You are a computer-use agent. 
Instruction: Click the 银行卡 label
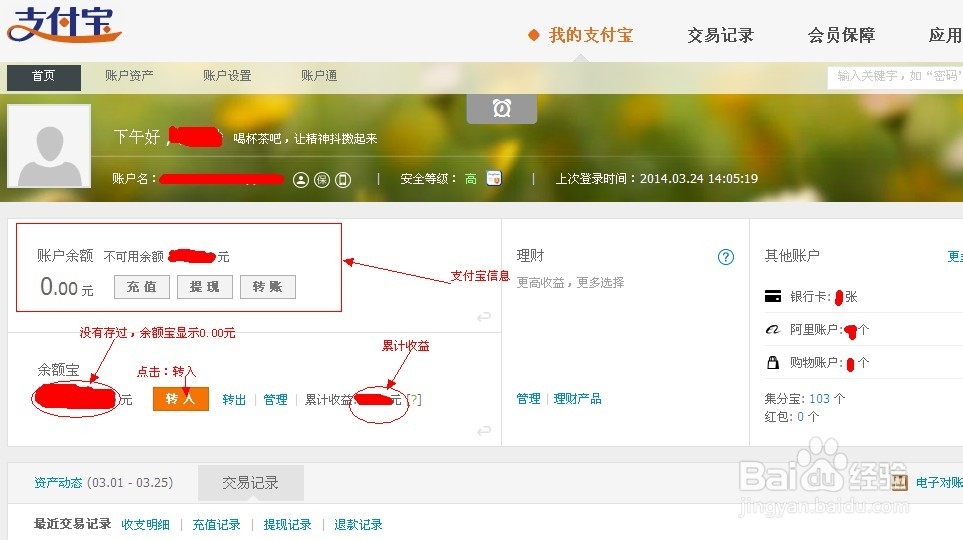click(x=811, y=297)
